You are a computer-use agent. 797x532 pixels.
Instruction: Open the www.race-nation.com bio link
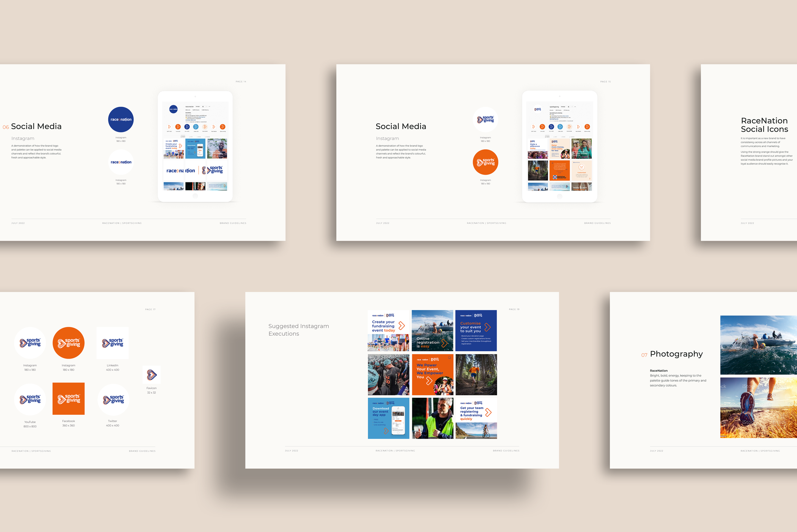191,120
